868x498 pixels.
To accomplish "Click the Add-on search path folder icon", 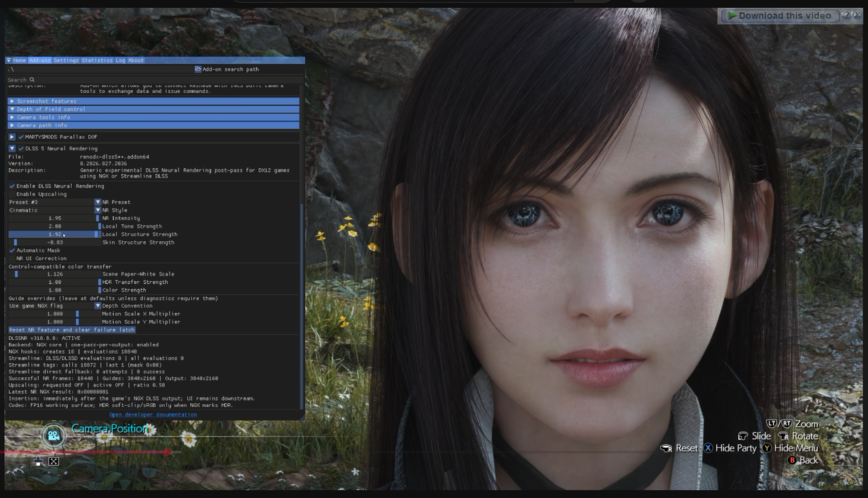I will click(197, 69).
